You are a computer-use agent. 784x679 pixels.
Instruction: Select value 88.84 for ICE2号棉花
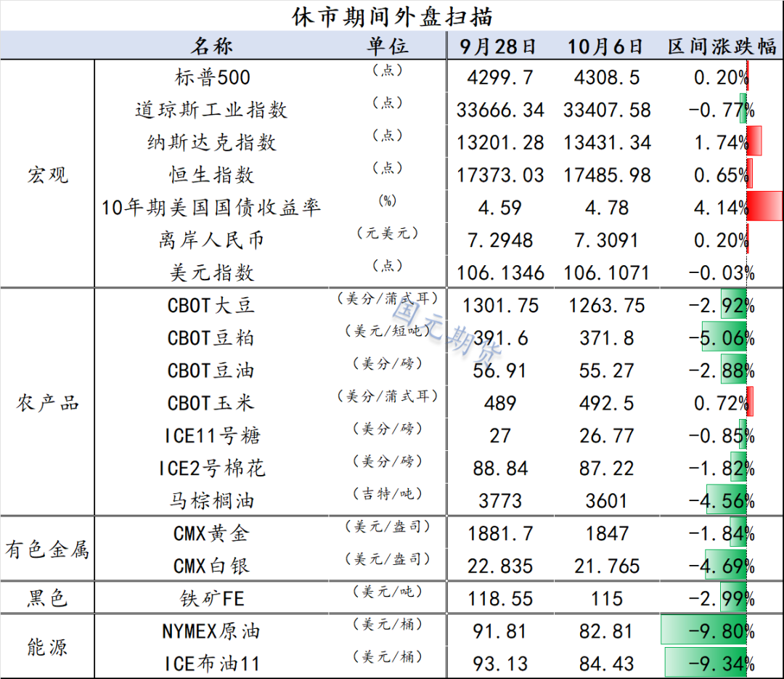[500, 468]
